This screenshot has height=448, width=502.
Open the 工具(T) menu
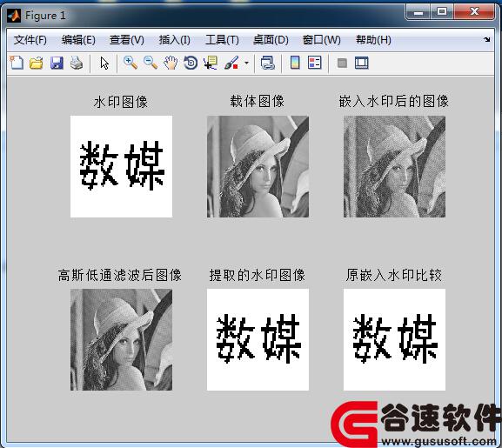coord(222,40)
